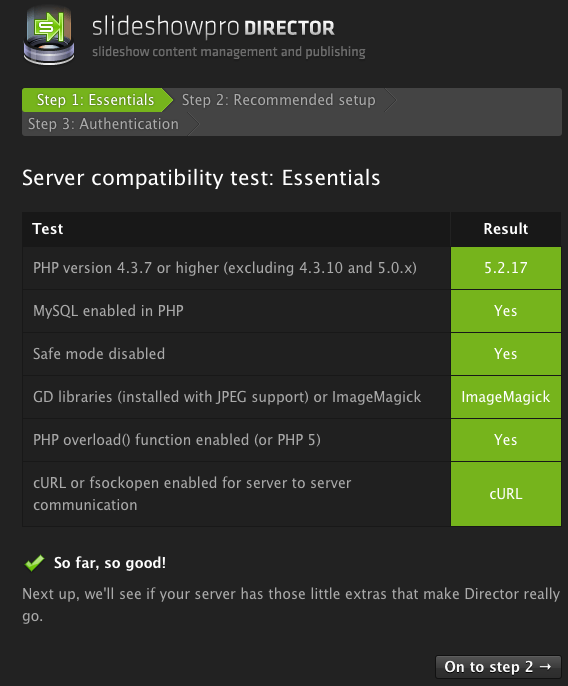The image size is (568, 686).
Task: Click the Yes result for MySQL enabled
Action: [506, 311]
